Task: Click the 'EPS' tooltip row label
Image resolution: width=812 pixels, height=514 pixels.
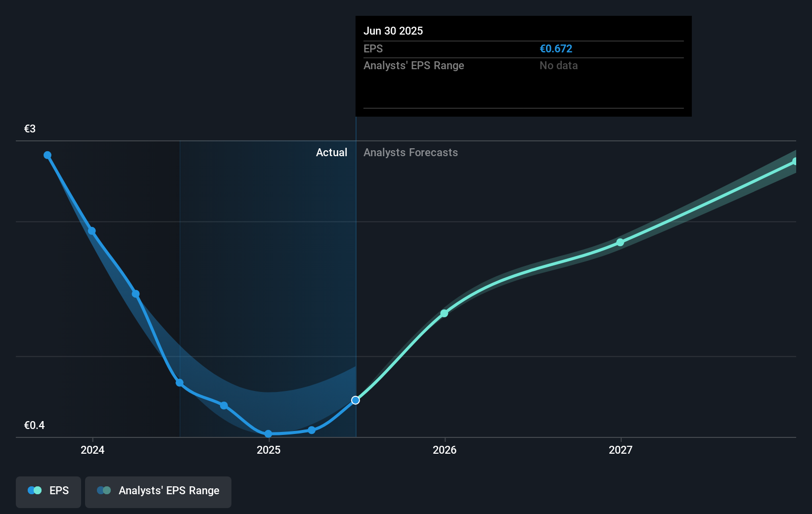Action: click(x=373, y=49)
